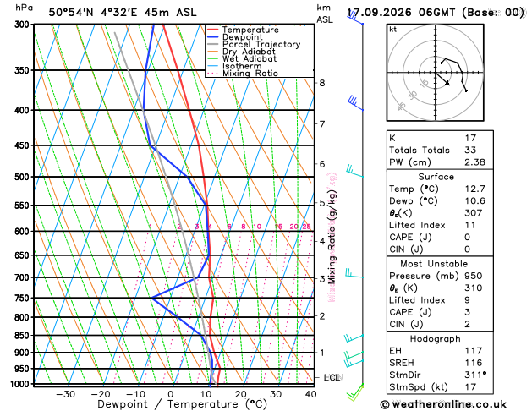This screenshot has height=411, width=532.
Task: Click the green surface wind barb
Action: coord(355,392)
